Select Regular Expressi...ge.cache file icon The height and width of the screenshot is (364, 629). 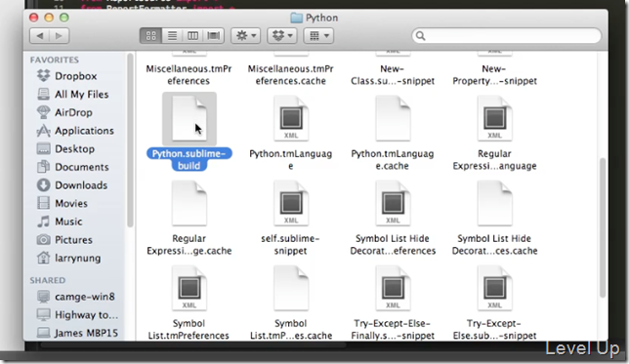pyautogui.click(x=189, y=204)
